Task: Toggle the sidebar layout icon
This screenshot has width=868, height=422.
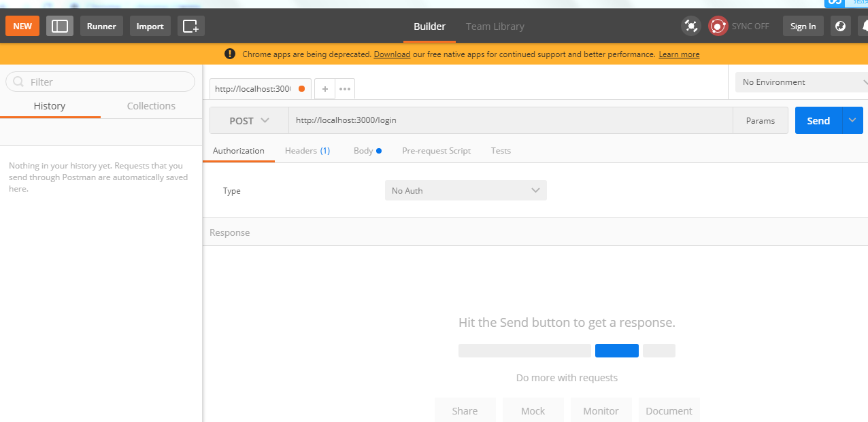Action: click(60, 26)
